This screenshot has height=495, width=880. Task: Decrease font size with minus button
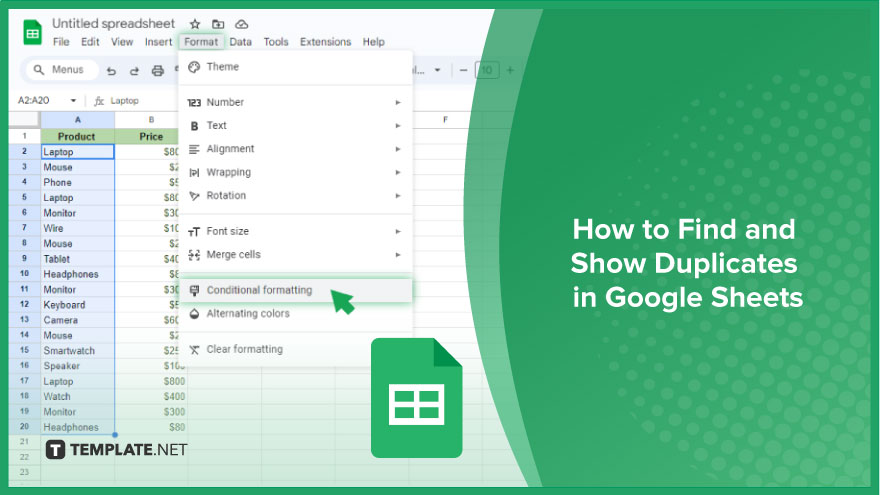[x=463, y=70]
